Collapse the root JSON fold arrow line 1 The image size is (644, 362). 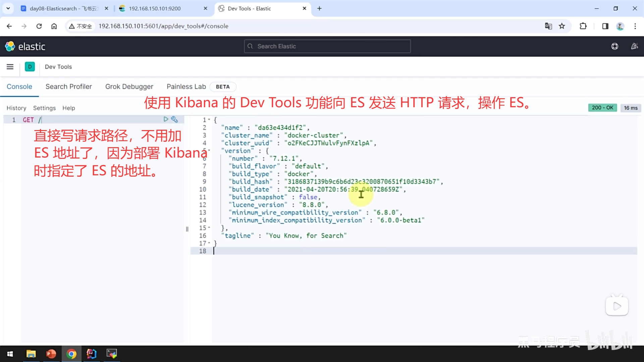[209, 120]
